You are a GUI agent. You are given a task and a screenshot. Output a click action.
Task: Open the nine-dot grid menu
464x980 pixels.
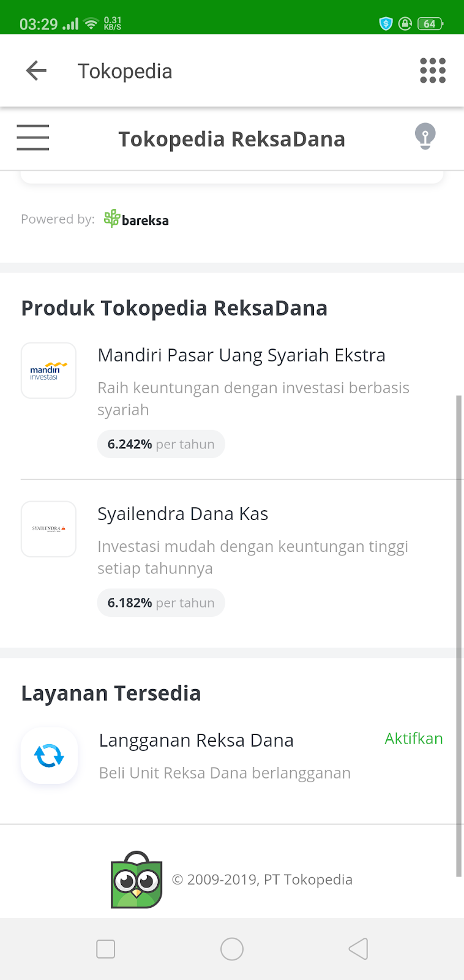[x=432, y=71]
